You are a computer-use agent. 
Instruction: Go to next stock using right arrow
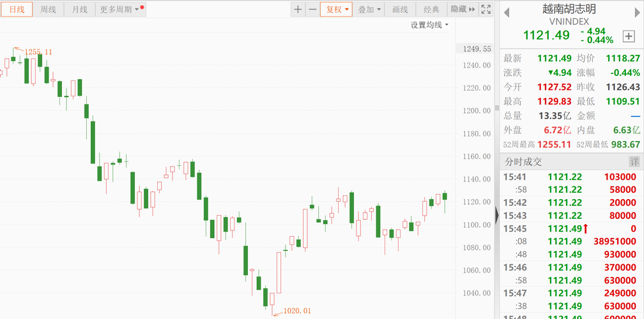[636, 11]
